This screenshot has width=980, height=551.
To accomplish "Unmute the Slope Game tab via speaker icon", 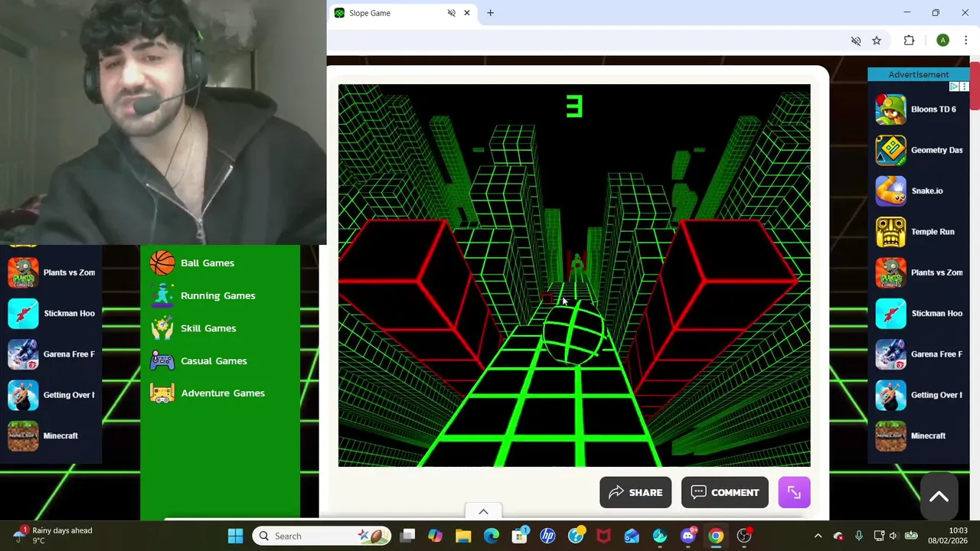I will [x=452, y=13].
